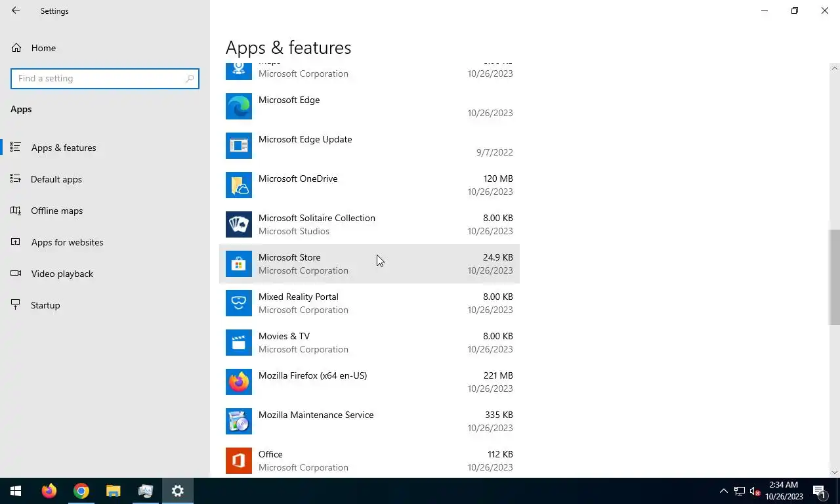Click the search magnifier in Find a setting

pyautogui.click(x=190, y=78)
